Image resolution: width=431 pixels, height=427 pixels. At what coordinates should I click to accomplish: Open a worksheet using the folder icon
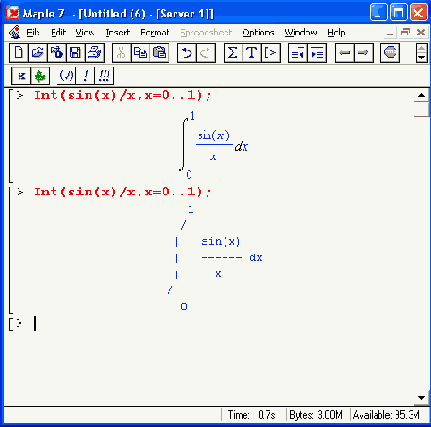(x=38, y=53)
